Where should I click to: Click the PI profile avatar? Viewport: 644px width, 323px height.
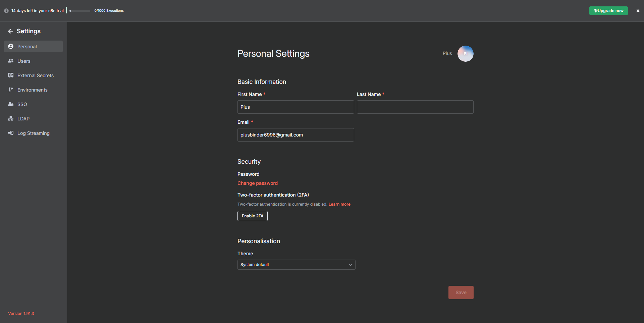(x=465, y=54)
